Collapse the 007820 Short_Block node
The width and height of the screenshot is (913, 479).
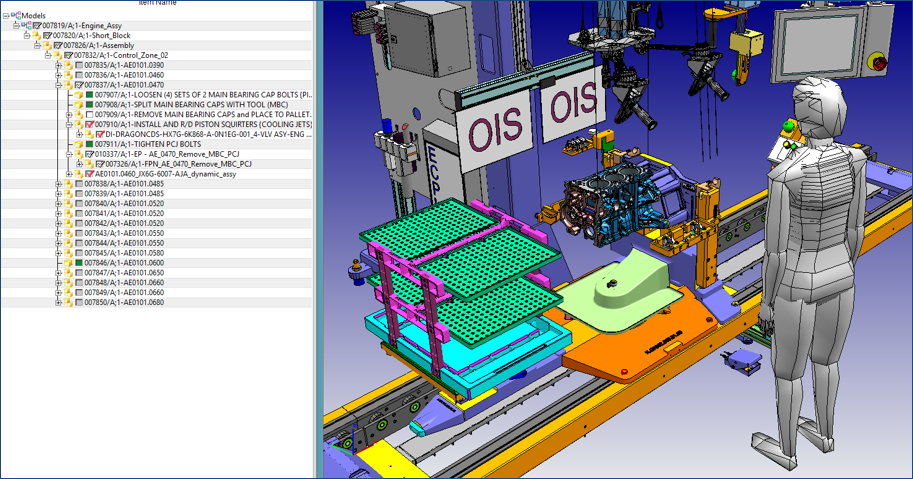(x=27, y=36)
